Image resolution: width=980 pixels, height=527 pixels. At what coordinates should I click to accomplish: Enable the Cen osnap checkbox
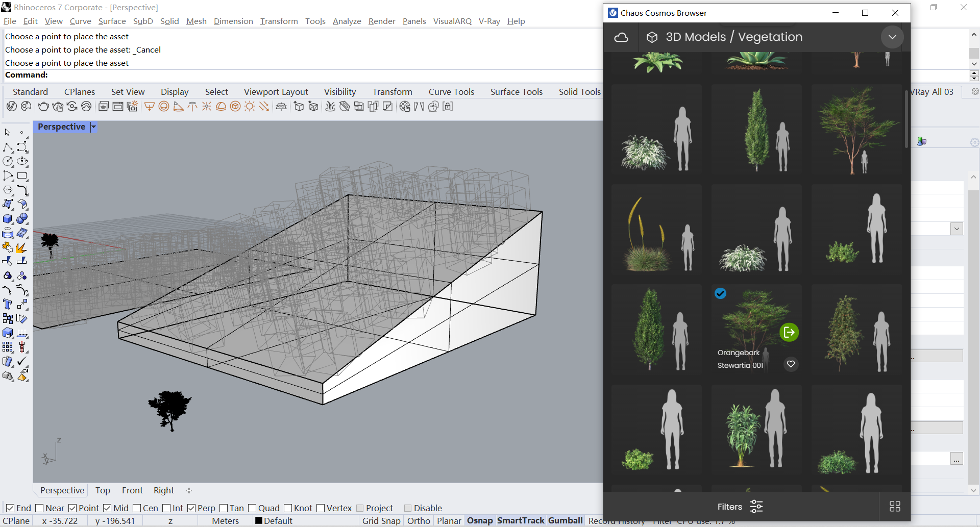pos(137,508)
